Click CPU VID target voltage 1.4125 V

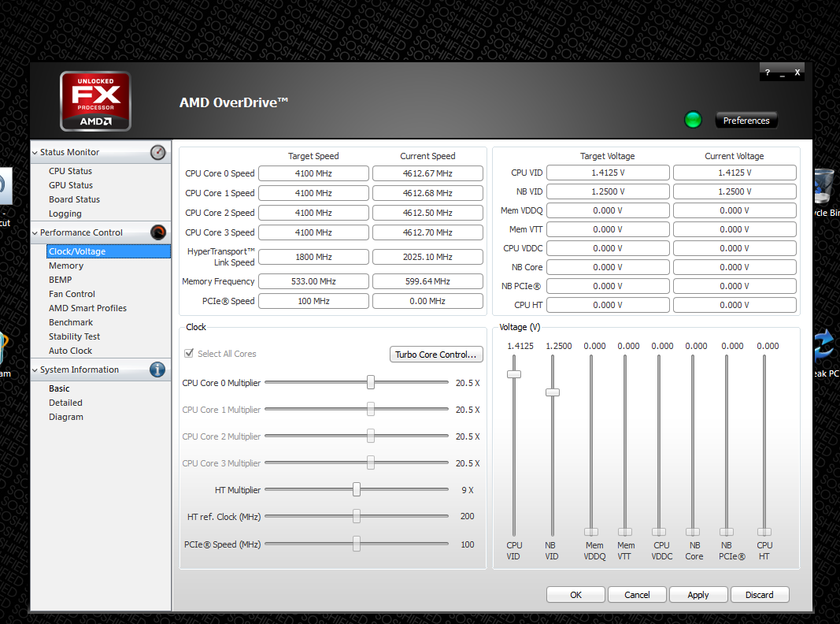click(608, 173)
